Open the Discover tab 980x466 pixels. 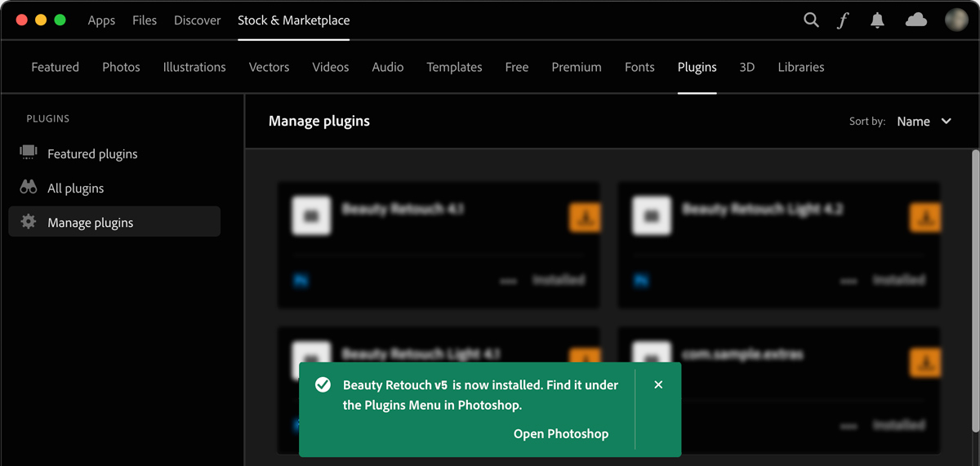pos(197,20)
